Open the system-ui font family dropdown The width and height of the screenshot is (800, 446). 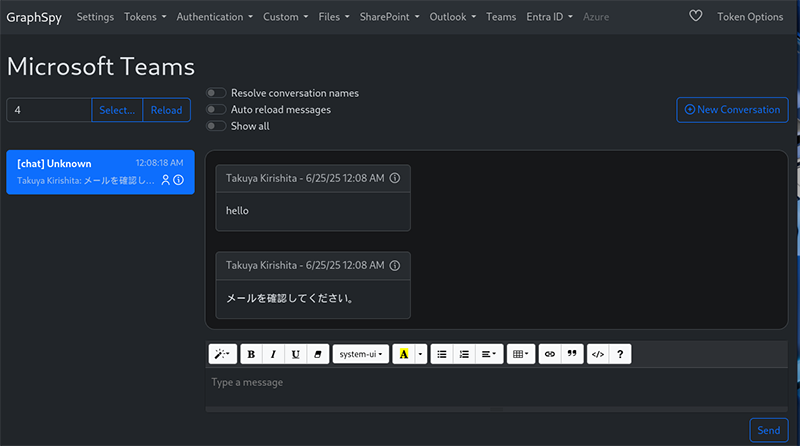click(x=360, y=354)
